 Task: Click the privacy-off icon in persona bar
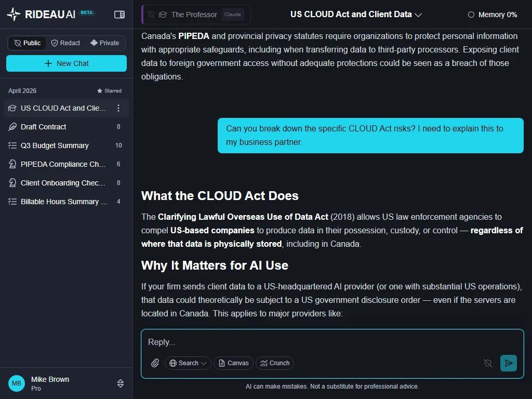152,15
